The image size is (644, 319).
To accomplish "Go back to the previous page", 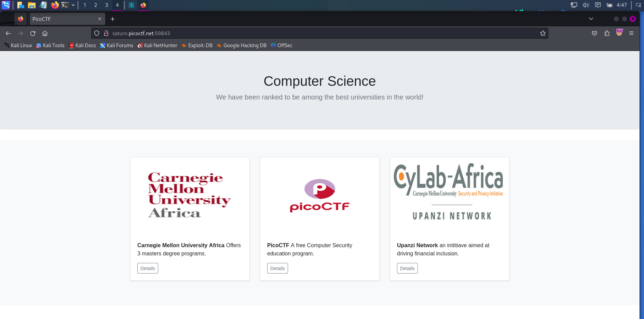I will [8, 33].
